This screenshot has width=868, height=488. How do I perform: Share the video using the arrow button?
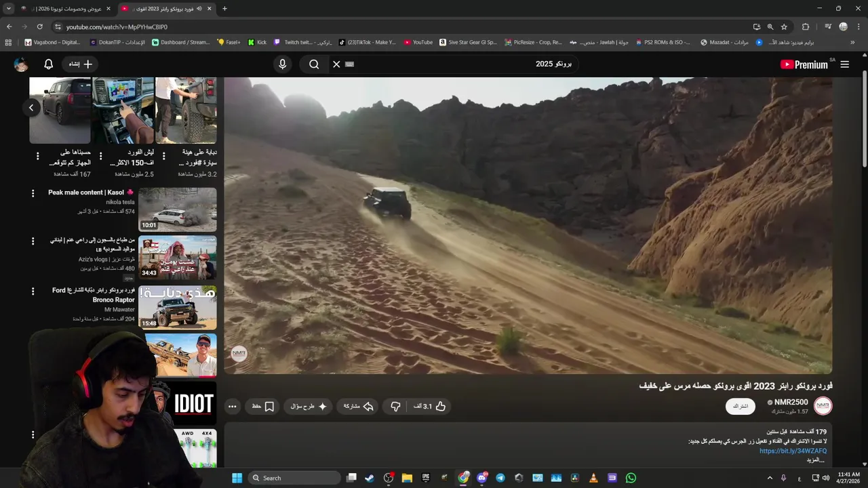point(359,407)
